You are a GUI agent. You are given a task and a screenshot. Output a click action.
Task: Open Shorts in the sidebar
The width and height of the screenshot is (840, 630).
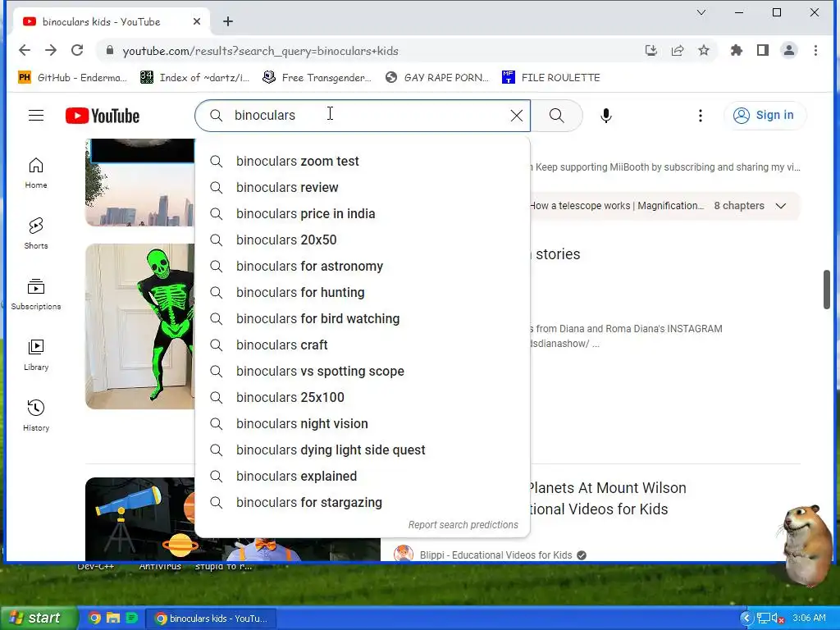click(x=36, y=234)
